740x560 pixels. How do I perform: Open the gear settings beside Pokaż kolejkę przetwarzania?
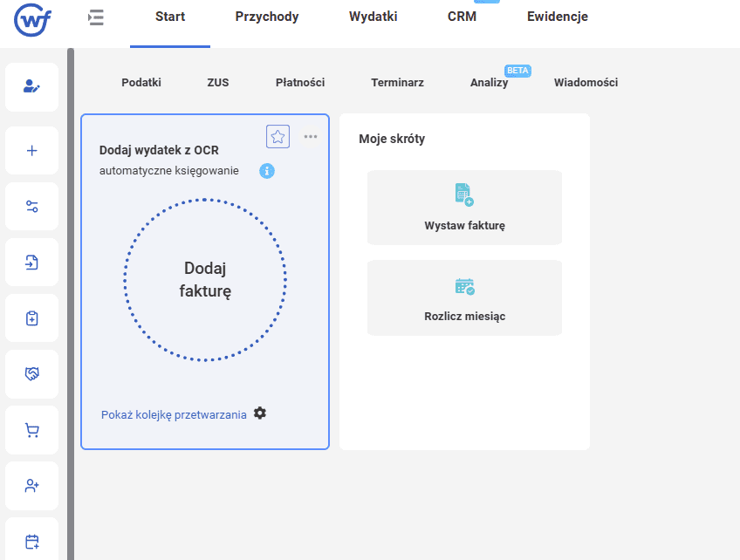(260, 413)
